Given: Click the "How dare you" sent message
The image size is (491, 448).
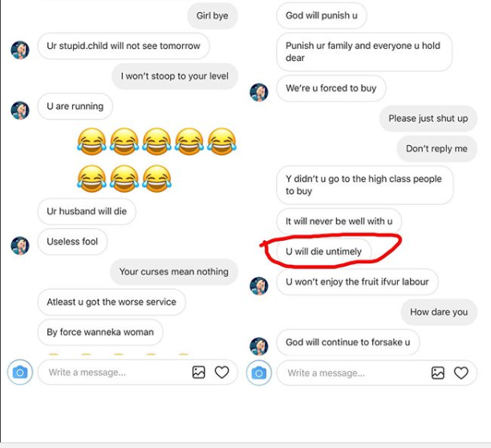Looking at the screenshot, I should (x=439, y=312).
